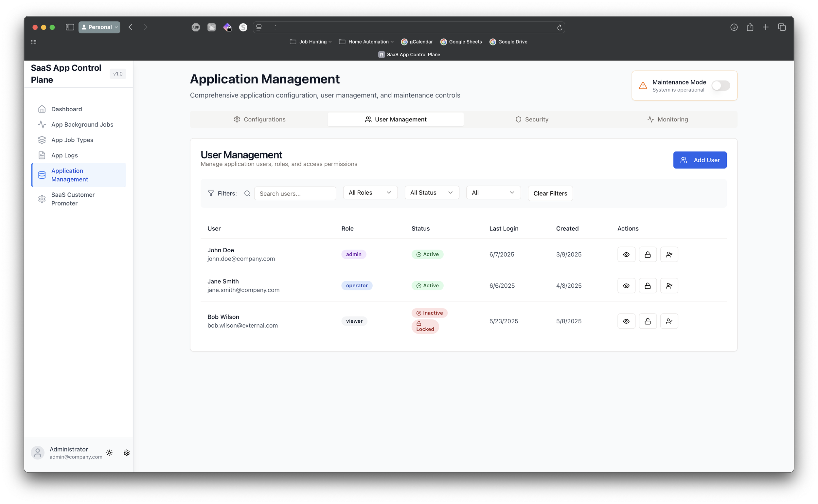Open App Logs in sidebar
The height and width of the screenshot is (504, 818).
coord(79,155)
